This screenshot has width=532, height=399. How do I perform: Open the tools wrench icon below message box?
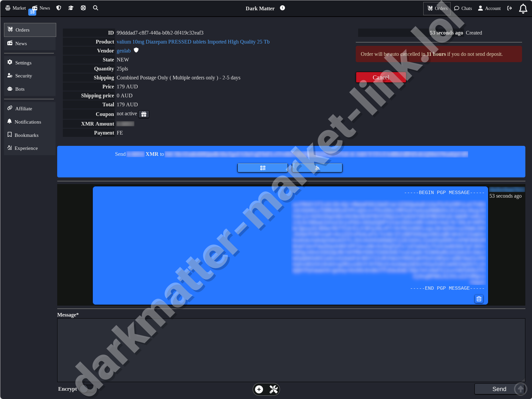(x=273, y=389)
